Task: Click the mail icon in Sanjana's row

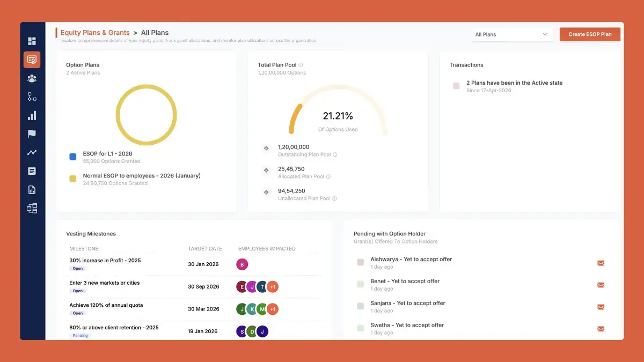Action: [601, 307]
